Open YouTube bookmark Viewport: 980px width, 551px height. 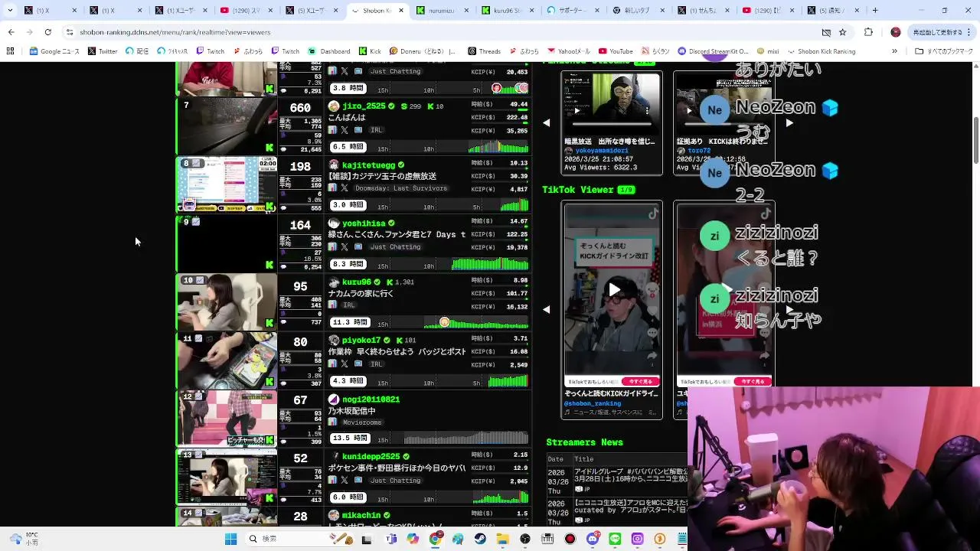pos(616,51)
